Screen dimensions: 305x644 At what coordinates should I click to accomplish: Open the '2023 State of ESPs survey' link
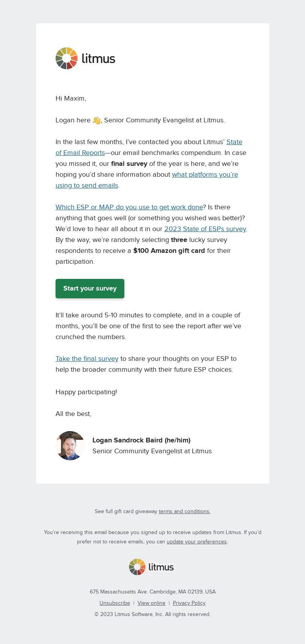[205, 229]
